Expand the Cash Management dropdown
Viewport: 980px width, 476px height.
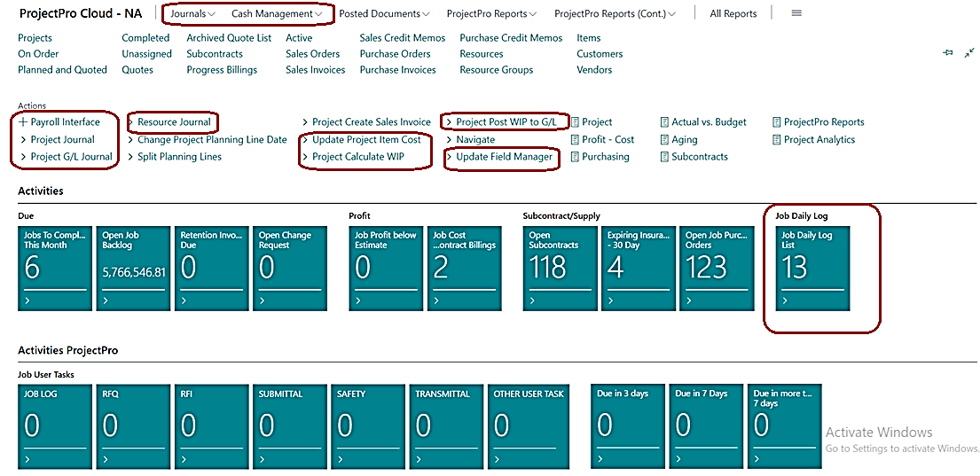(x=277, y=13)
